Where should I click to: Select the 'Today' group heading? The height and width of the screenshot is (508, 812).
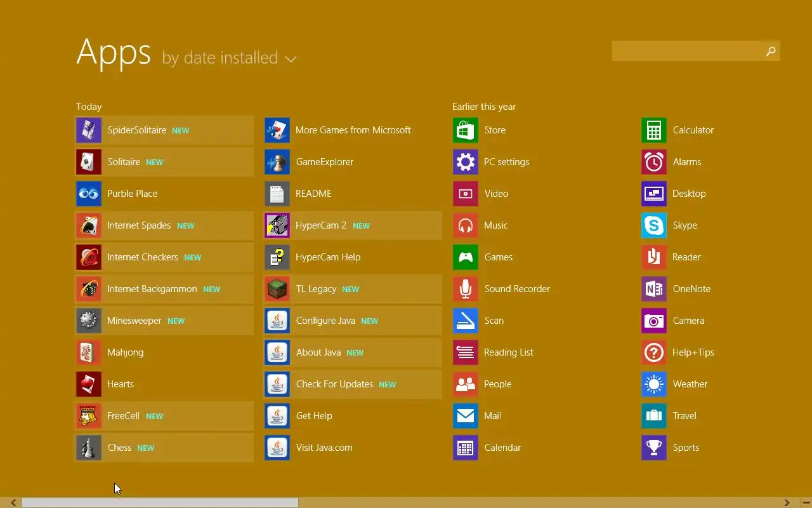(89, 107)
